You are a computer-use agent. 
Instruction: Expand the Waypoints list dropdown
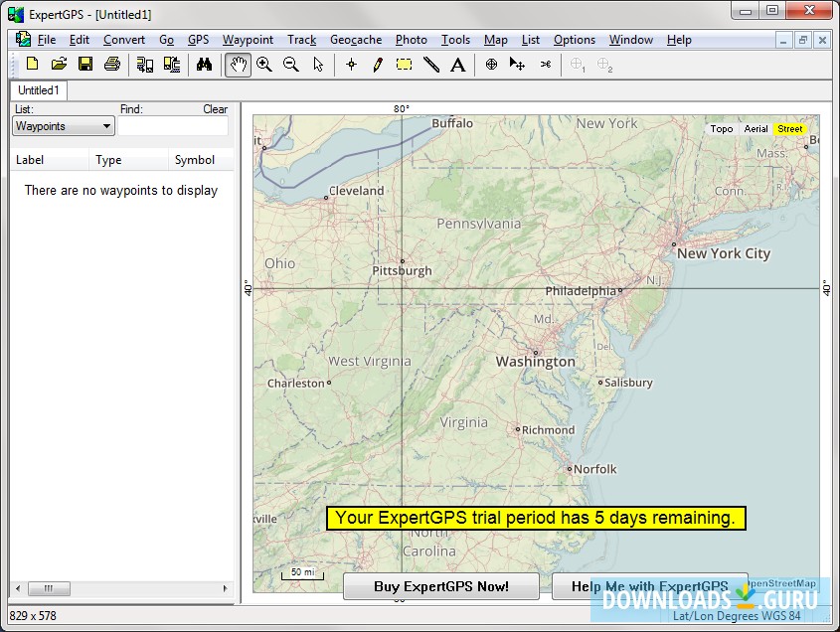[x=106, y=126]
